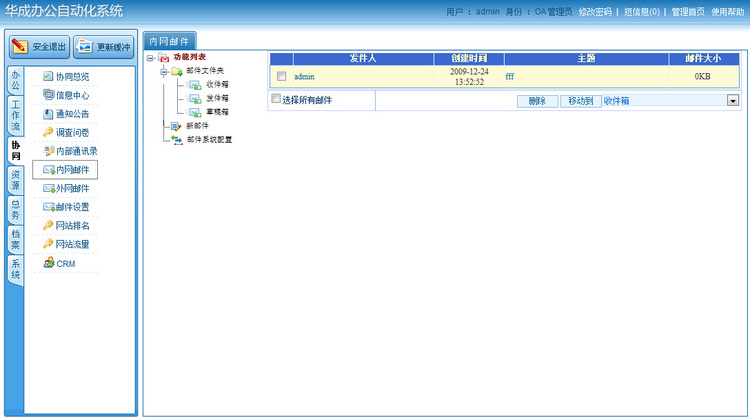Switch to the 系统 side tab
The width and height of the screenshot is (750, 420).
(15, 269)
